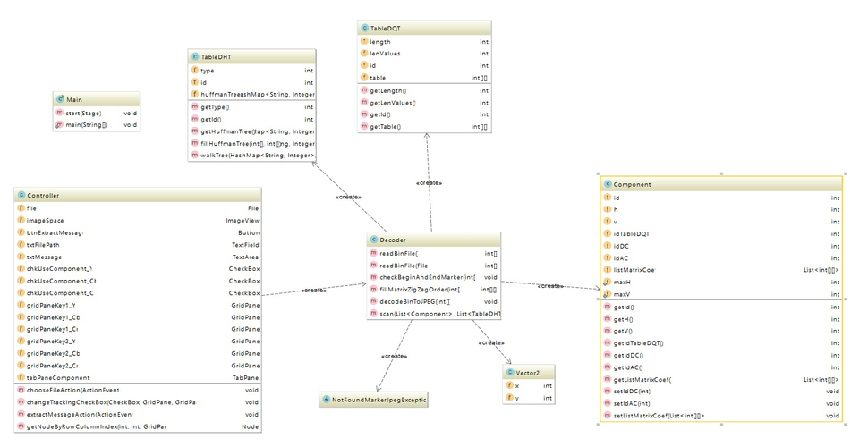The width and height of the screenshot is (868, 447).
Task: Click the class icon beside TableDQT
Action: click(x=364, y=29)
